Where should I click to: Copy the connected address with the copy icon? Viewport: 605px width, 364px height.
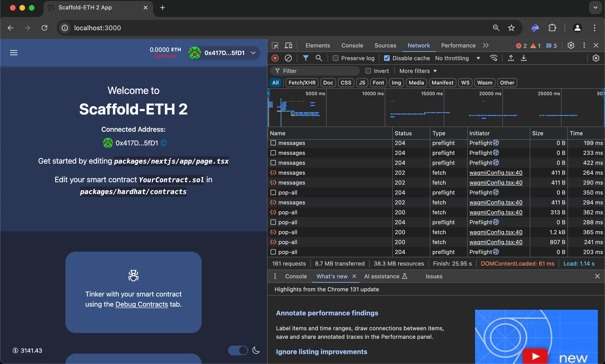point(164,143)
